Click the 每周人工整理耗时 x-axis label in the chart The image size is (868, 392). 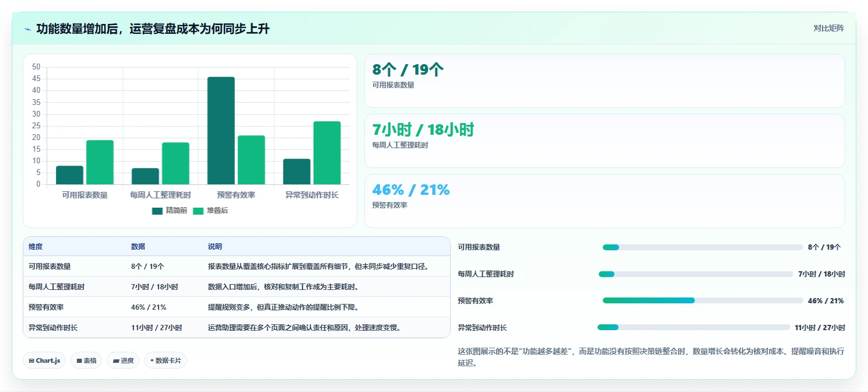pos(160,195)
